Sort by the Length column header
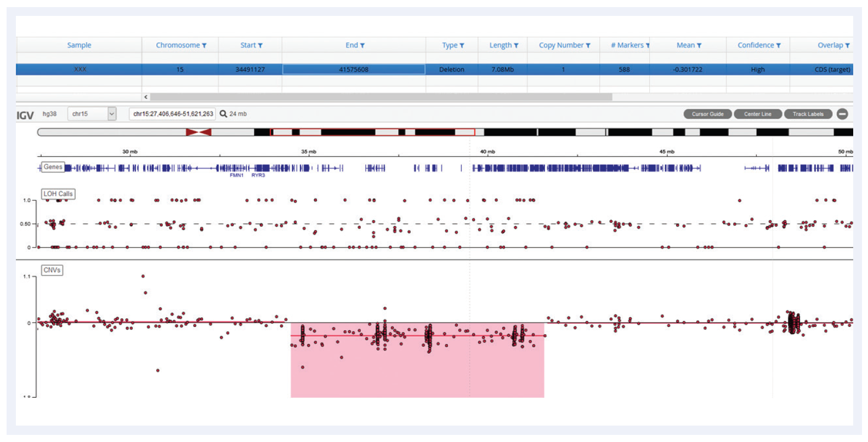Screen dimensions: 868x442 500,45
